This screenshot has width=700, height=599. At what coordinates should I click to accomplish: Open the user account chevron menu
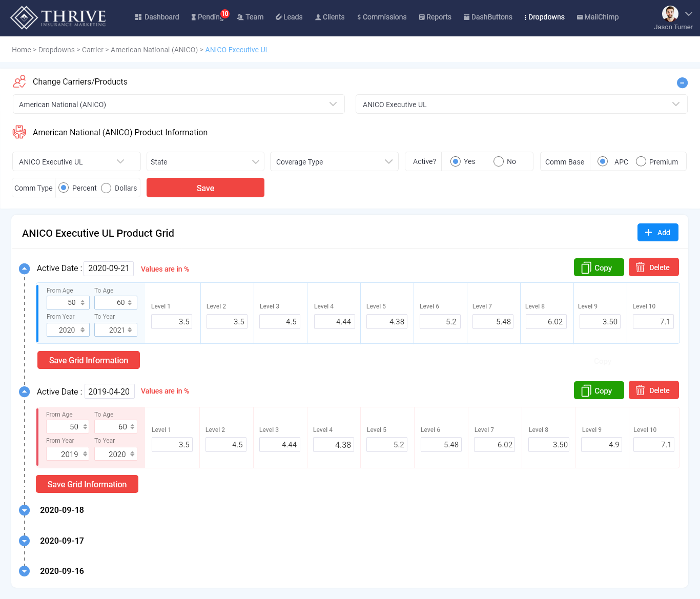point(689,14)
